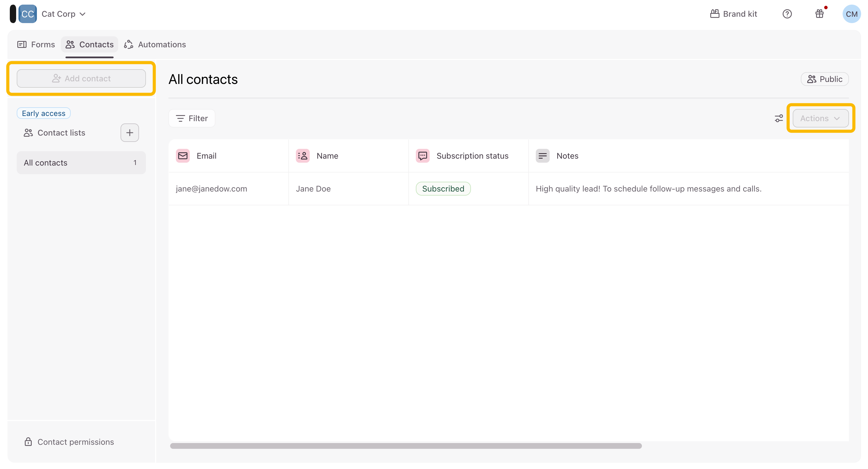Switch to the Automations tab
This screenshot has height=469, width=868.
tap(155, 44)
